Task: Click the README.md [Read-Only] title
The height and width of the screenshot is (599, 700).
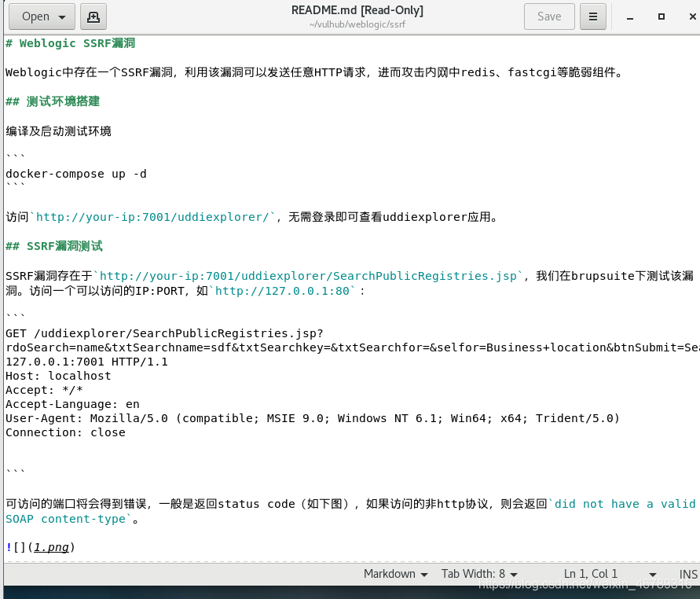Action: point(357,10)
